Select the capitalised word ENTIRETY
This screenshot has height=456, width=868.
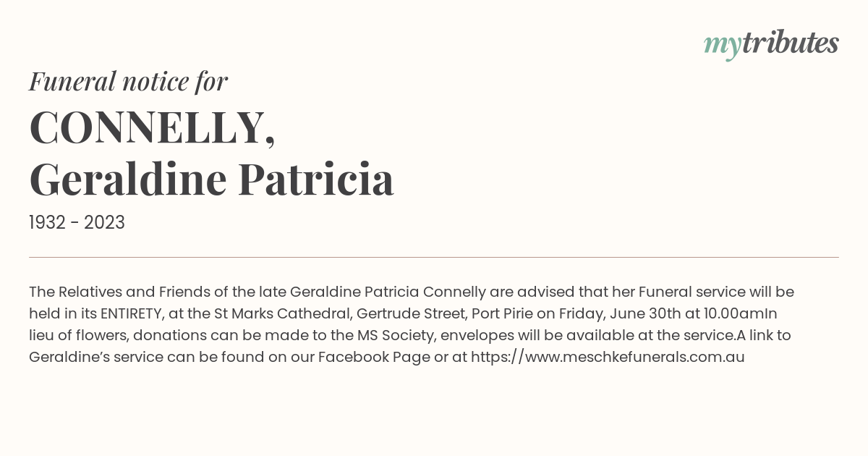coord(131,313)
